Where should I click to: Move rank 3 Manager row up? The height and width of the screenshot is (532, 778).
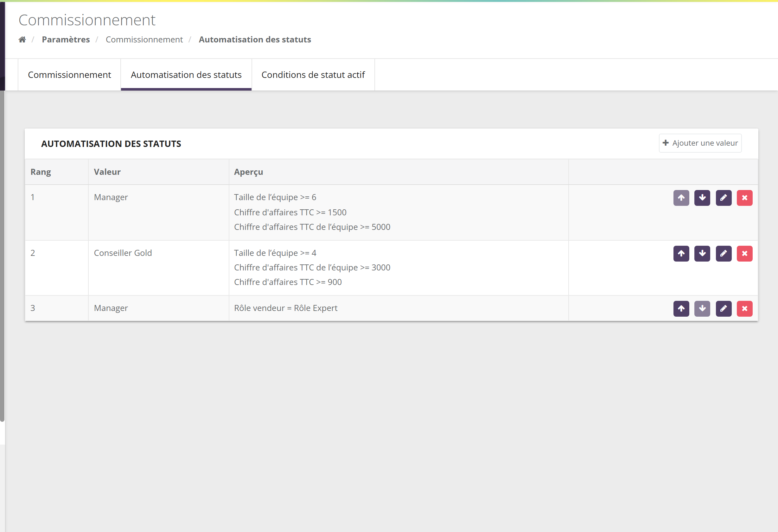click(x=681, y=308)
